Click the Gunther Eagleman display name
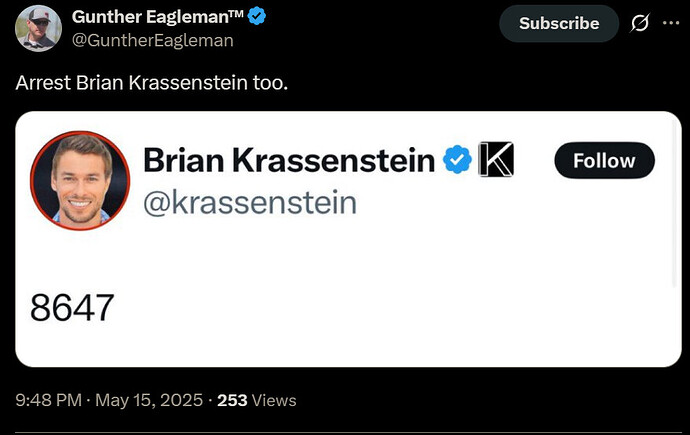This screenshot has width=690, height=435. click(158, 17)
